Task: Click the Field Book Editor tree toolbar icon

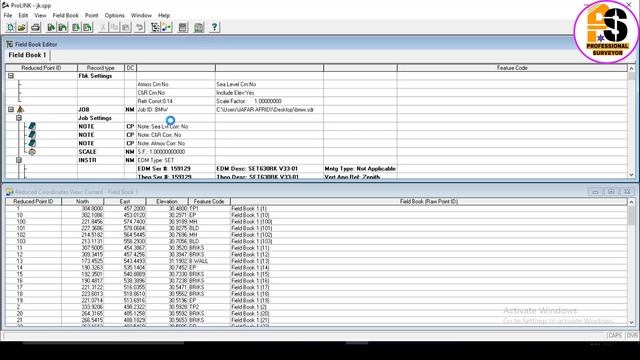Action: pyautogui.click(x=156, y=27)
